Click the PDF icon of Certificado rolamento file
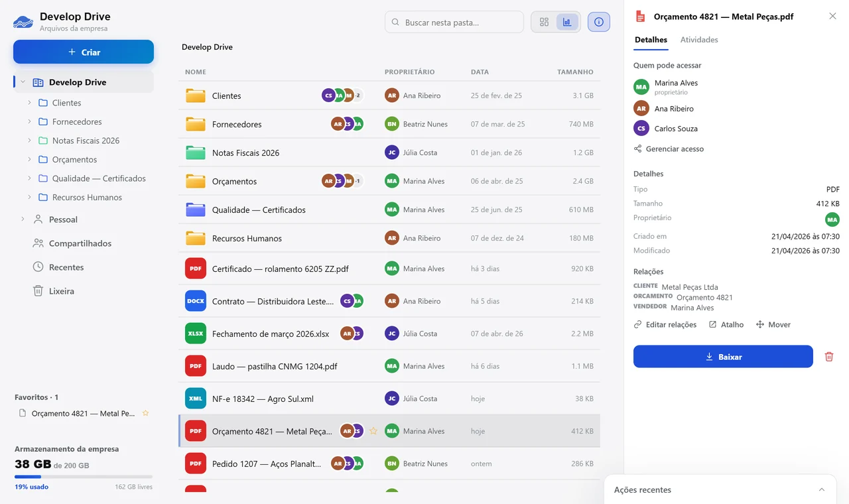The width and height of the screenshot is (849, 504). click(196, 269)
